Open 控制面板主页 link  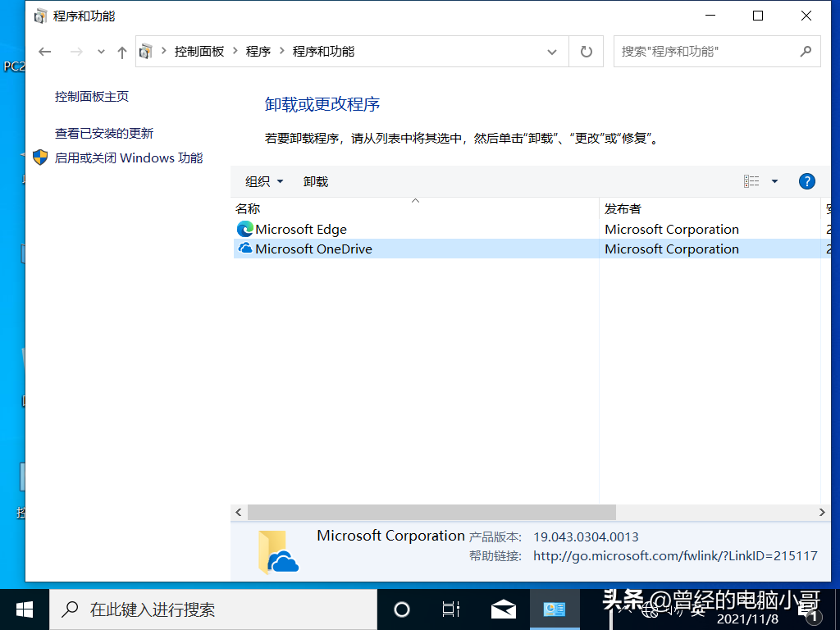(92, 97)
